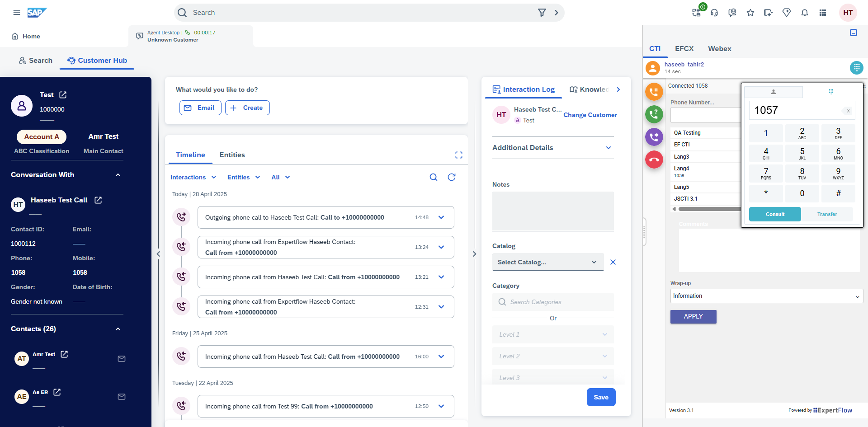This screenshot has height=427, width=868.
Task: Expand the Additional Details section
Action: point(608,148)
